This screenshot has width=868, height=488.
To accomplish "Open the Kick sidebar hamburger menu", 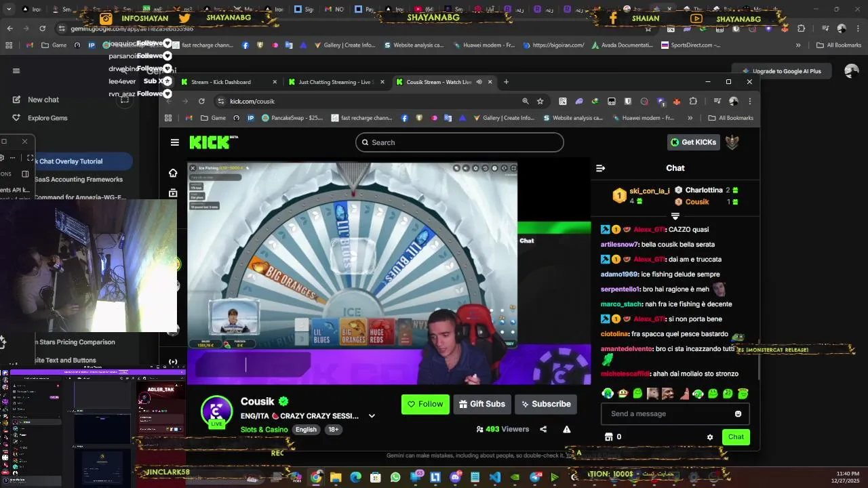I will click(x=175, y=142).
